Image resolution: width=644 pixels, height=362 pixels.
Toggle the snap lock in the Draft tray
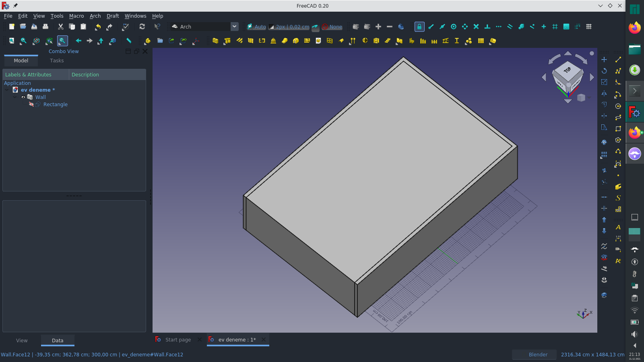click(x=419, y=27)
